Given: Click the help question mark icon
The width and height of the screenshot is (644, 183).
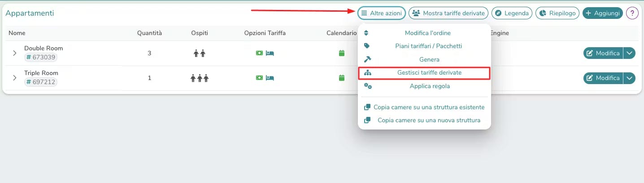Looking at the screenshot, I should tap(632, 13).
